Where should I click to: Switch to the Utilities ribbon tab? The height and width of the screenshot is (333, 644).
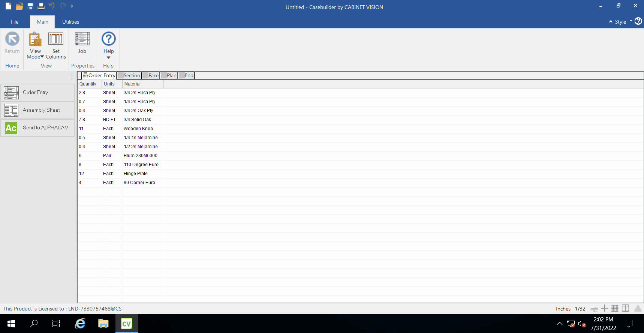coord(70,22)
